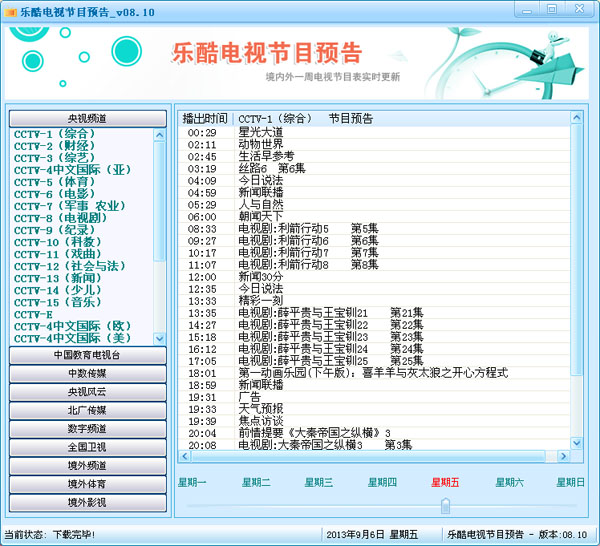Pick channel CCTV-7（军事 农业）

point(70,206)
